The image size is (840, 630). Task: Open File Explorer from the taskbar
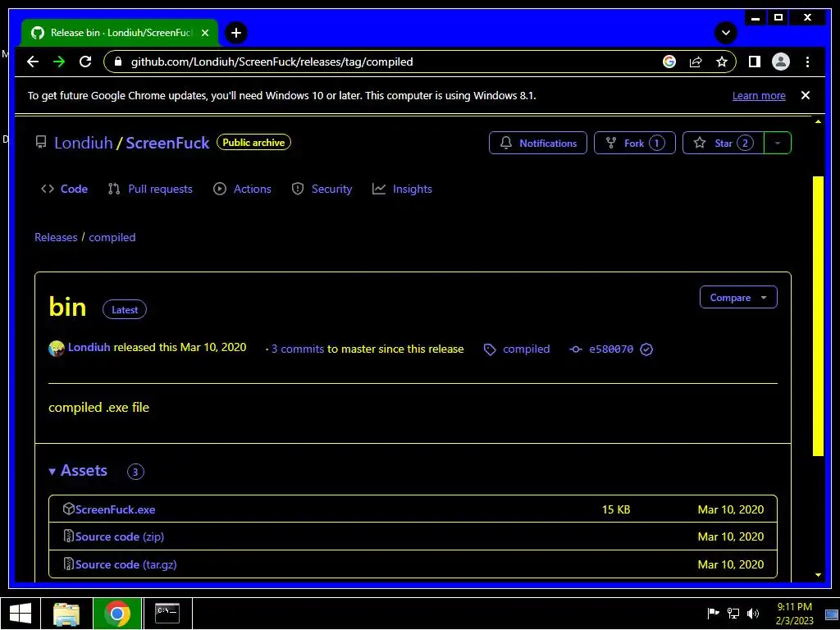coord(66,614)
